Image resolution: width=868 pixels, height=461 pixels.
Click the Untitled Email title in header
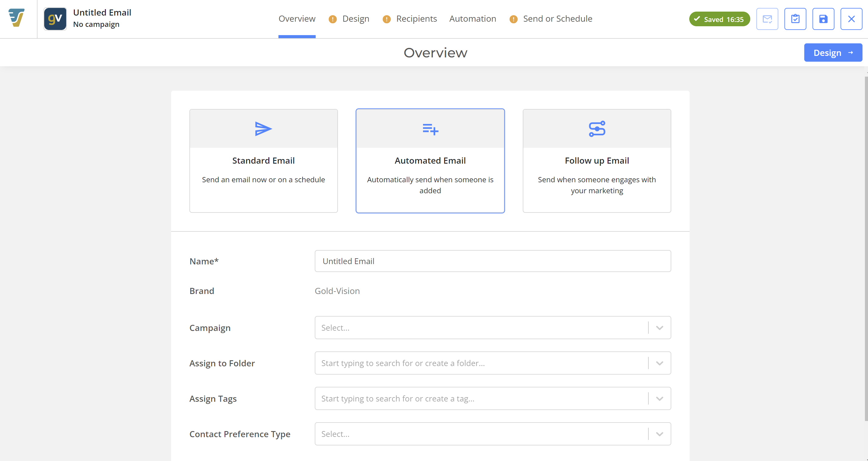pyautogui.click(x=102, y=13)
